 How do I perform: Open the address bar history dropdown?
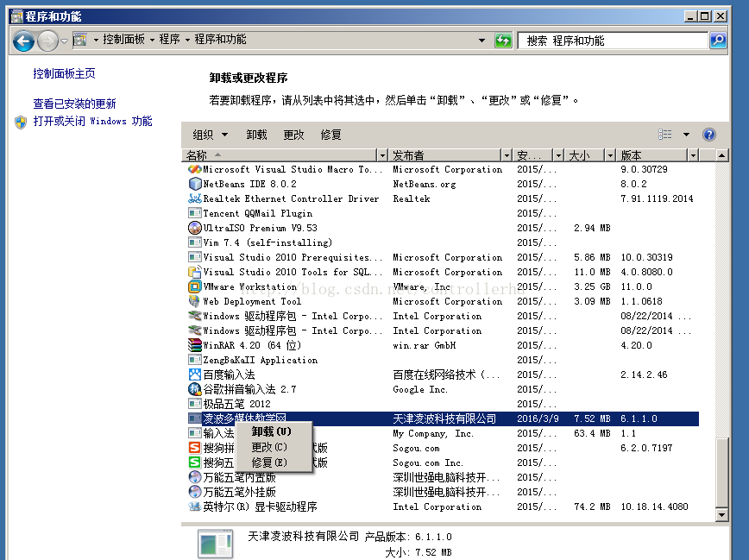click(482, 41)
